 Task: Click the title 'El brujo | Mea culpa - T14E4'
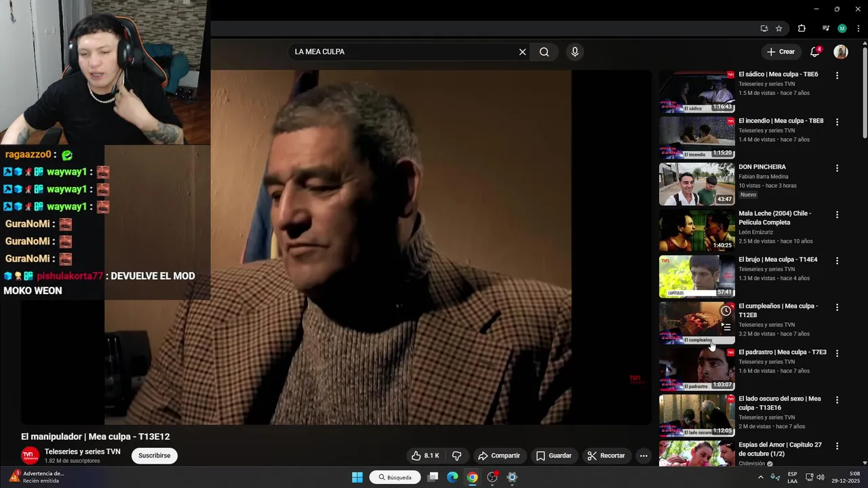(x=778, y=260)
